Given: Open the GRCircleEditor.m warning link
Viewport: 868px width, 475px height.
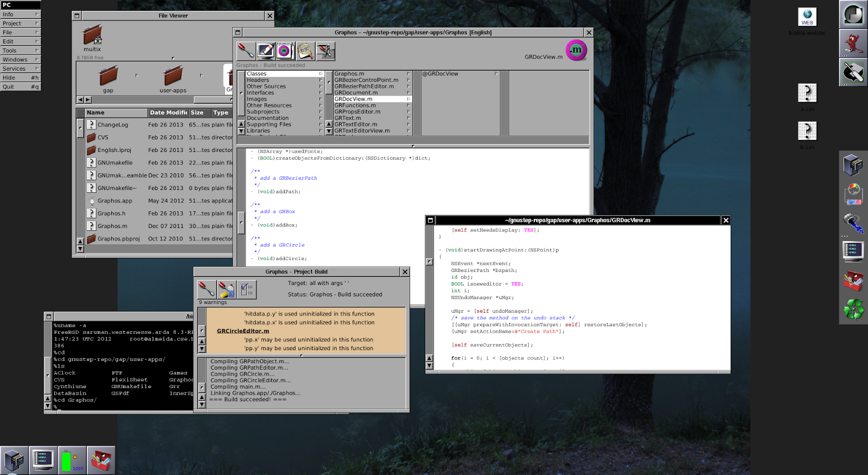Looking at the screenshot, I should (x=243, y=331).
